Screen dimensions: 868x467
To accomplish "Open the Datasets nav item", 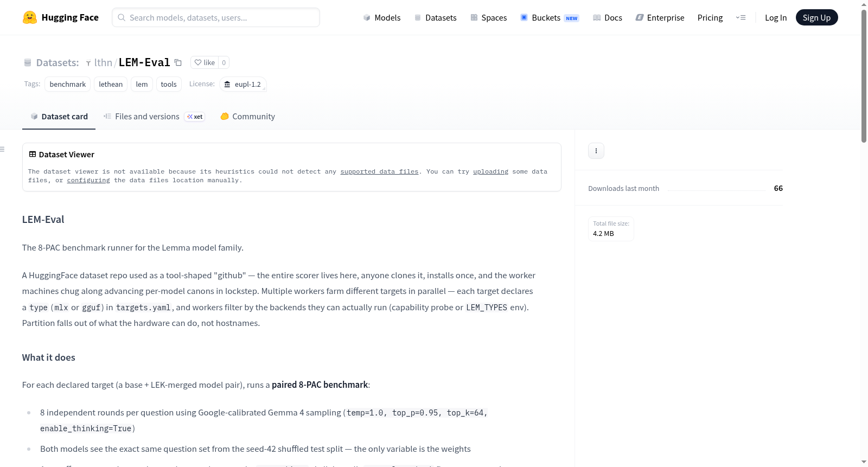I will coord(435,17).
